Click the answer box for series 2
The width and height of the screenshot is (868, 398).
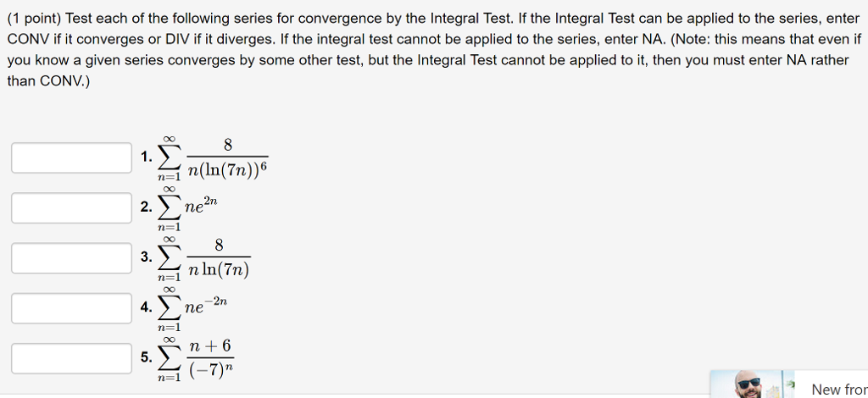tap(72, 207)
